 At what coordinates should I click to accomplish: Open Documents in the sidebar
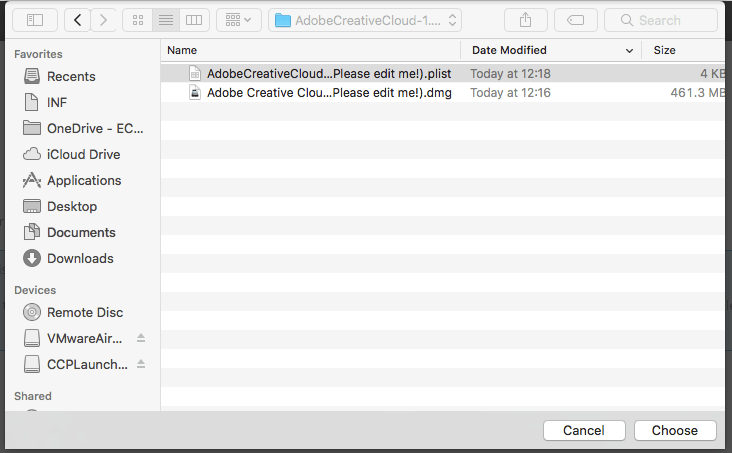tap(81, 233)
